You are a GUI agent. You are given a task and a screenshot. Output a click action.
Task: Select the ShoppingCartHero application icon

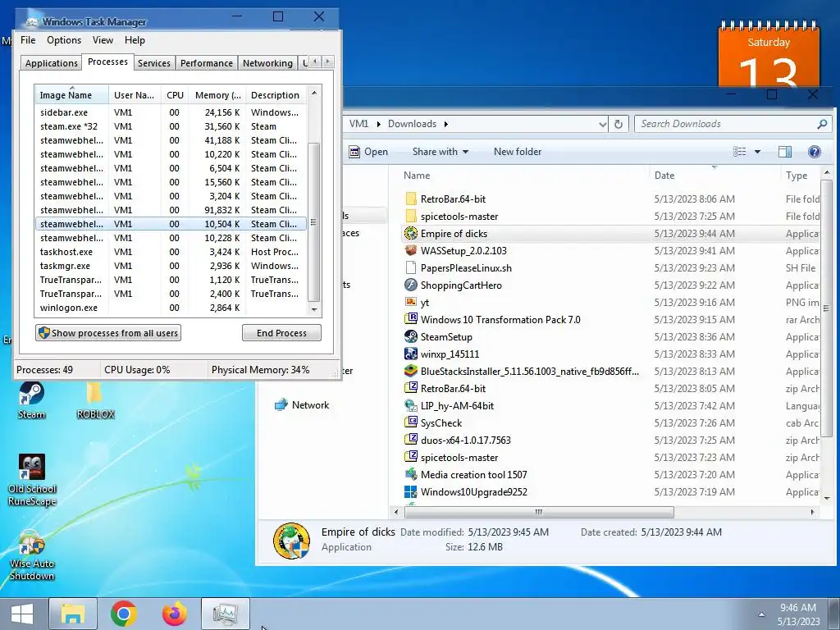pos(411,285)
